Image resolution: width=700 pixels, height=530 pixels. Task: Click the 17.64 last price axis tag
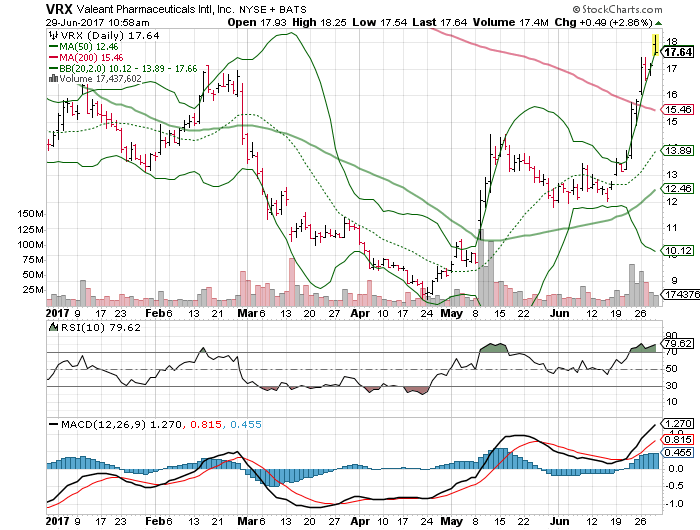click(x=678, y=52)
